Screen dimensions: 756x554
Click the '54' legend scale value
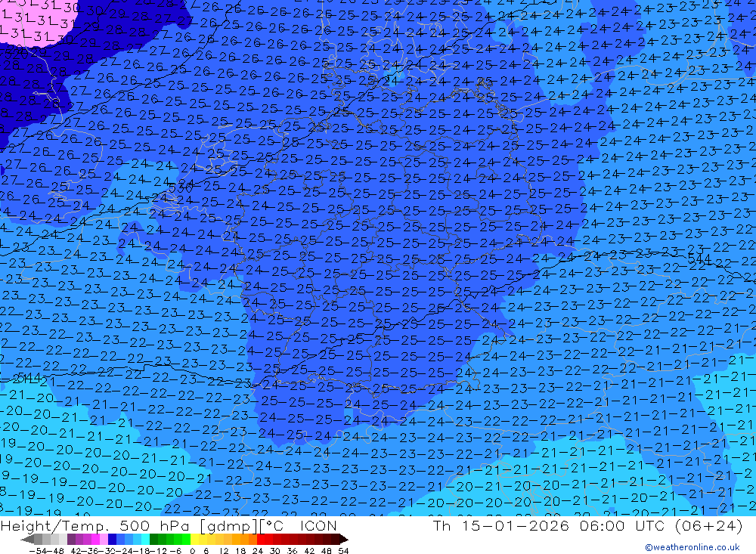[x=343, y=551]
